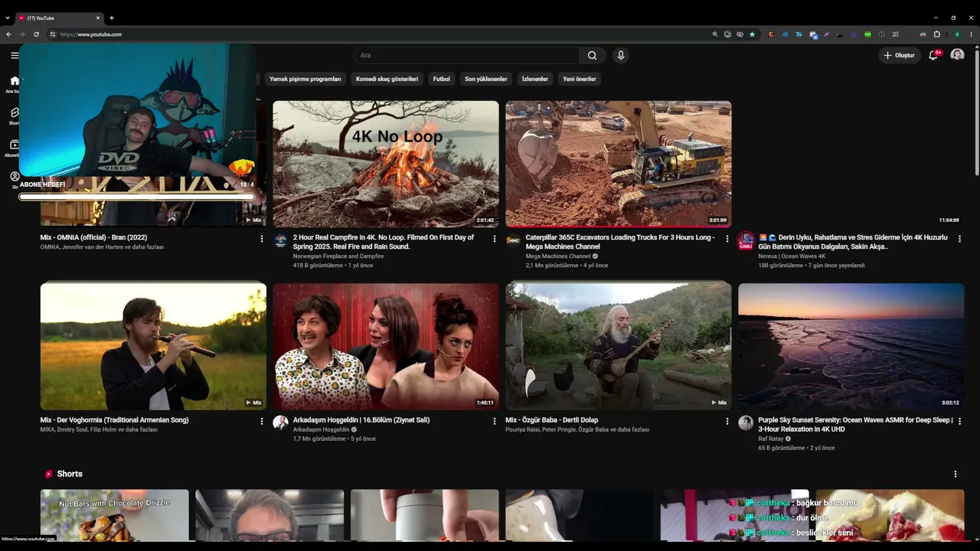Click the install app icon in address bar
The image size is (980, 551).
point(727,34)
